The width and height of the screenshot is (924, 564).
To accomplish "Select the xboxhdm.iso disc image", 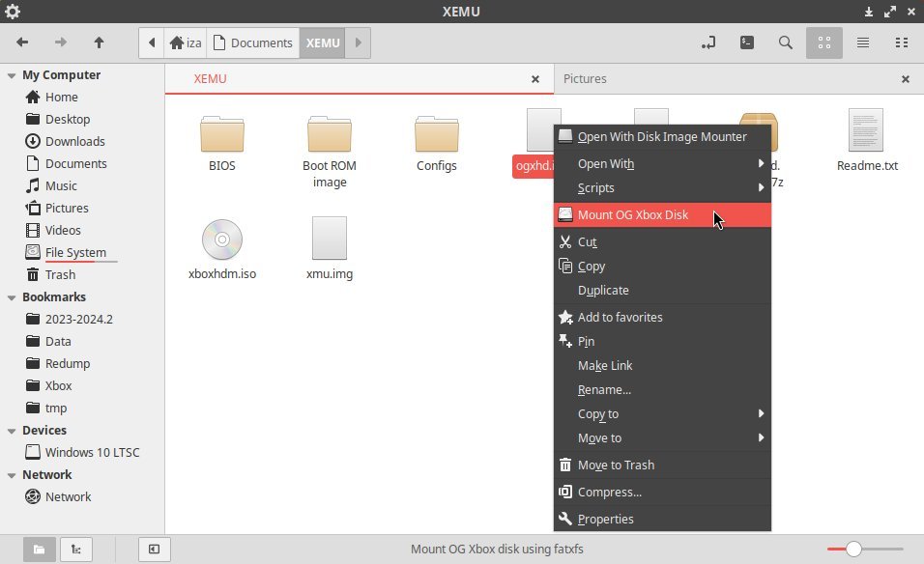I will (222, 249).
